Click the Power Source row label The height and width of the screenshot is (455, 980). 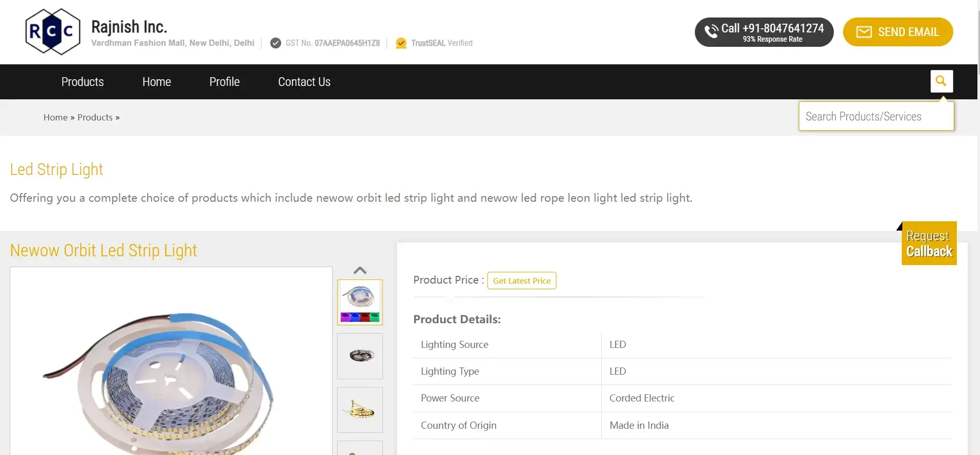click(450, 398)
